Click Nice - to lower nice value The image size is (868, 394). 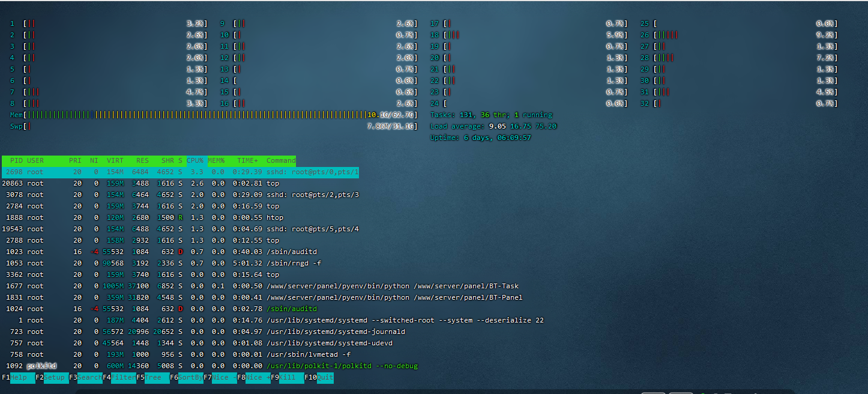(x=224, y=378)
